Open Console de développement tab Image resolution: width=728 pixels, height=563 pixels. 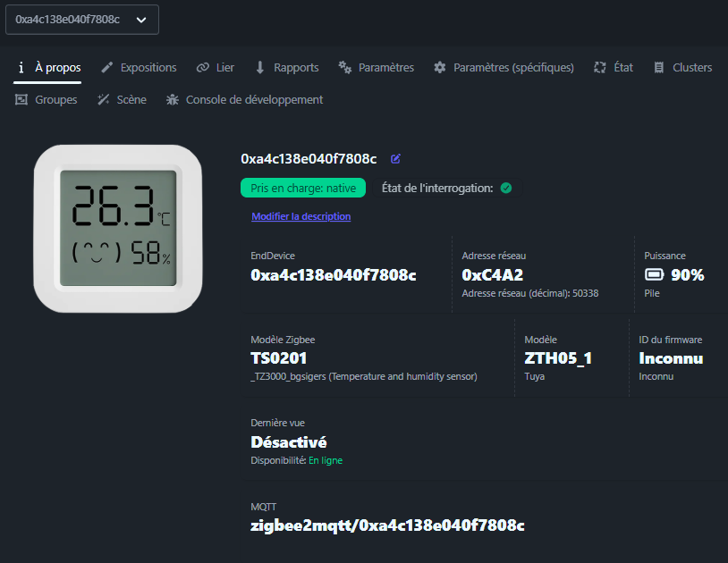(244, 100)
